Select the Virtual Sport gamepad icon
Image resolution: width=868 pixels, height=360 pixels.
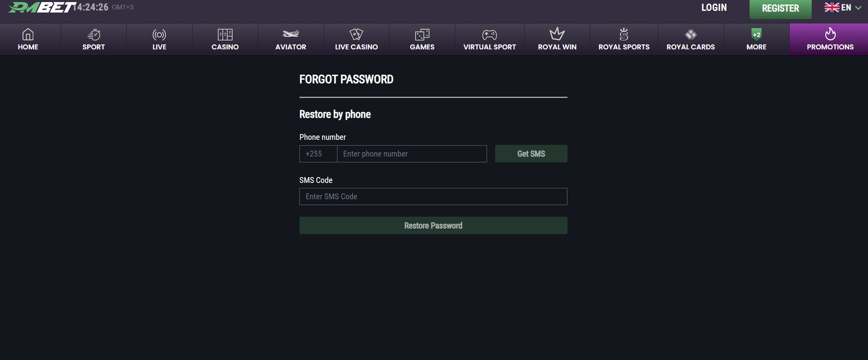pos(489,35)
